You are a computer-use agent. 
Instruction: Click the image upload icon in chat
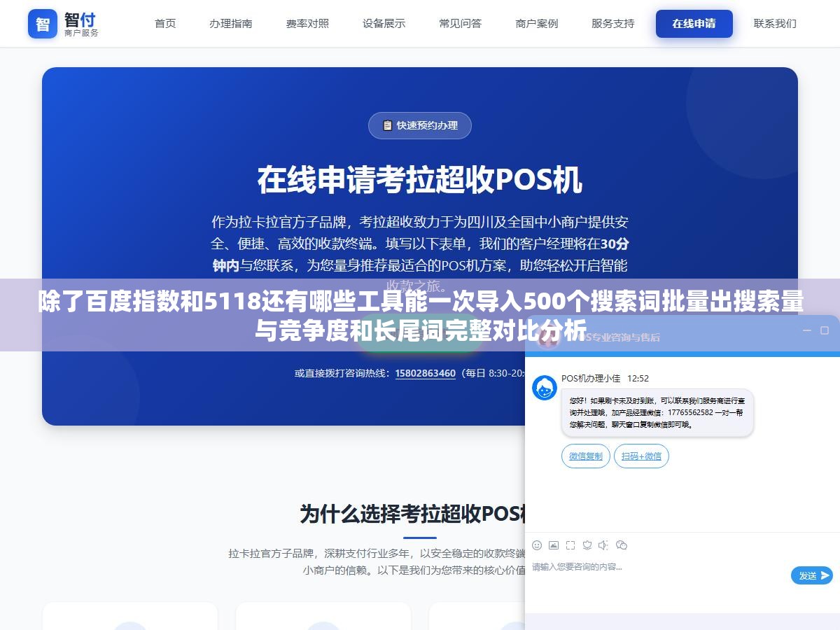click(554, 545)
